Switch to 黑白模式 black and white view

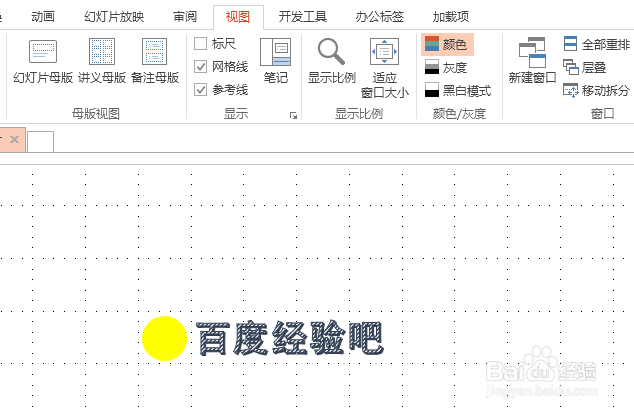pos(458,90)
